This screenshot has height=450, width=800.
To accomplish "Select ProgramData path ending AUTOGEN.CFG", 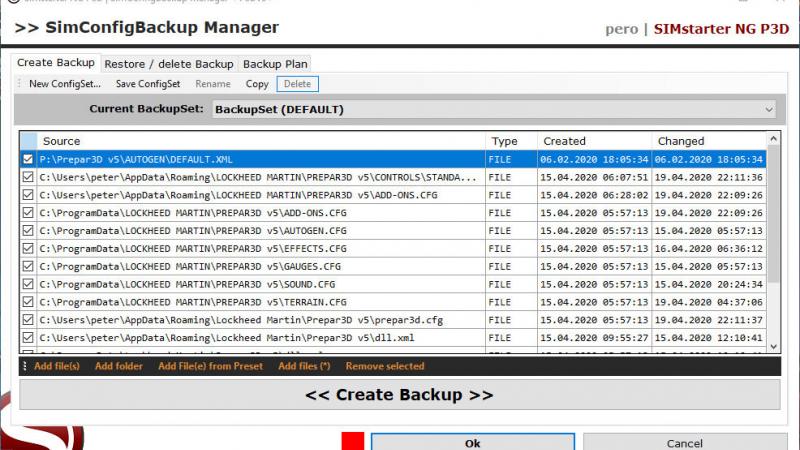I will click(193, 231).
